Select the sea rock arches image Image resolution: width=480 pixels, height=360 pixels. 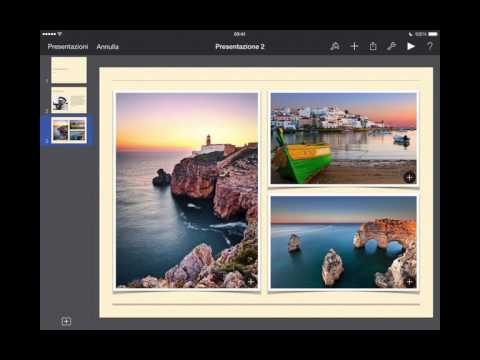click(344, 242)
